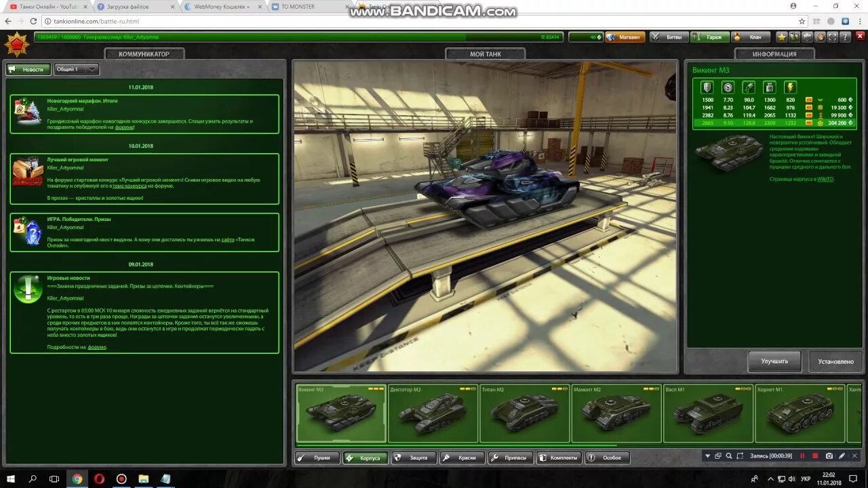The width and height of the screenshot is (868, 488).
Task: Toggle the sound icon in top bar
Action: point(820,37)
